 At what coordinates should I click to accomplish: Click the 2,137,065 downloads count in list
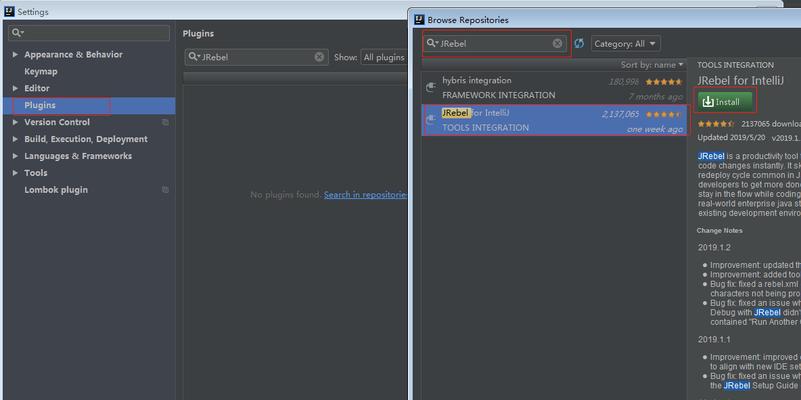coord(620,114)
